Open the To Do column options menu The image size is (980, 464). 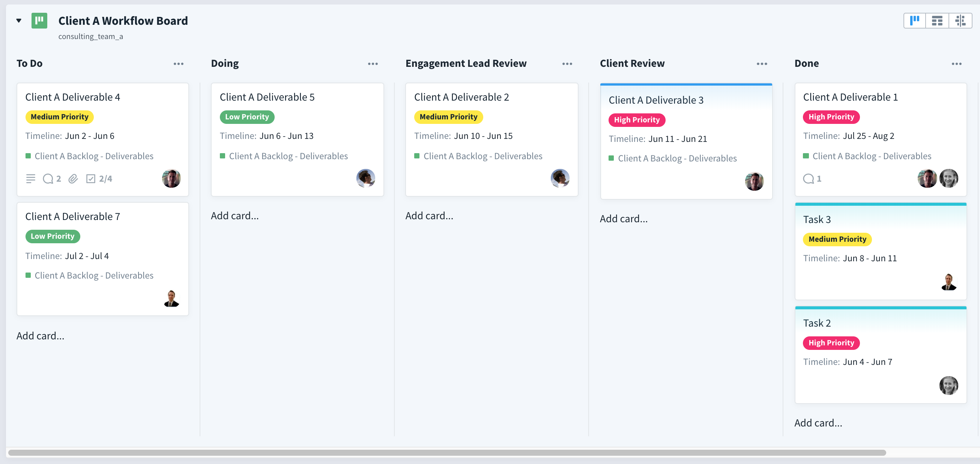[x=179, y=63]
